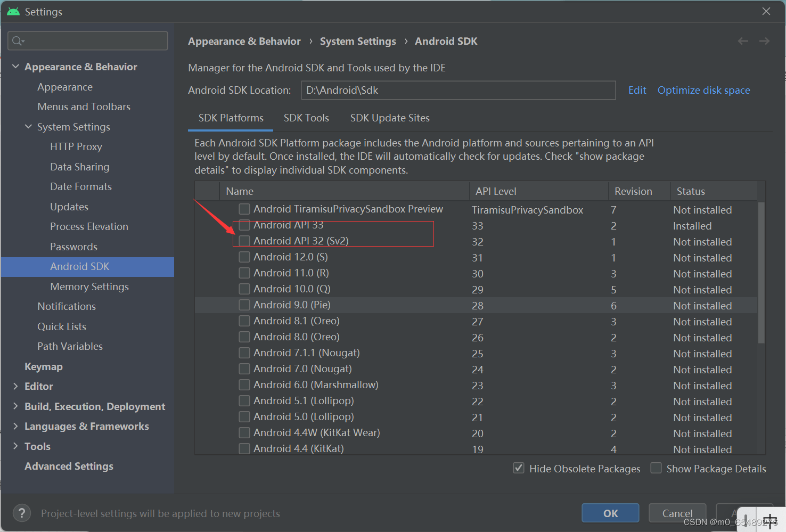
Task: Click the Edit SDK location link
Action: click(637, 90)
